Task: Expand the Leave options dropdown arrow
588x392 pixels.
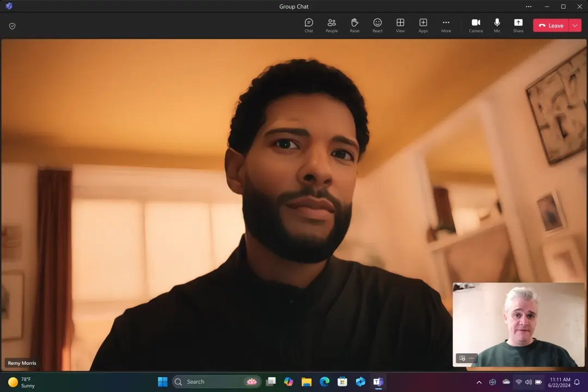Action: (x=575, y=26)
